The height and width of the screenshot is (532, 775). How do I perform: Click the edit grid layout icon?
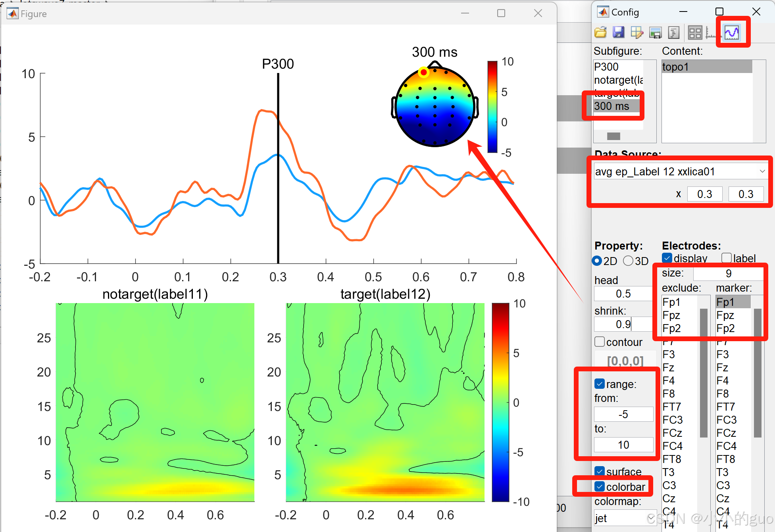pos(637,33)
